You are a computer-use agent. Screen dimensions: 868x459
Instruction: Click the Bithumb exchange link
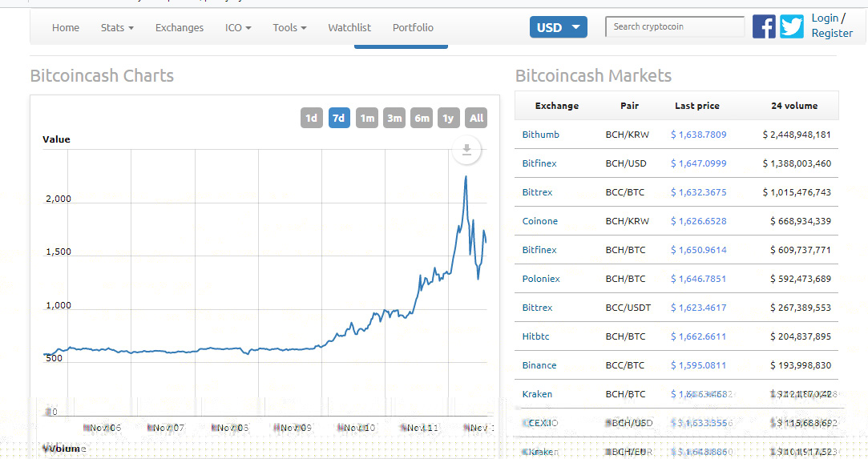click(x=541, y=135)
